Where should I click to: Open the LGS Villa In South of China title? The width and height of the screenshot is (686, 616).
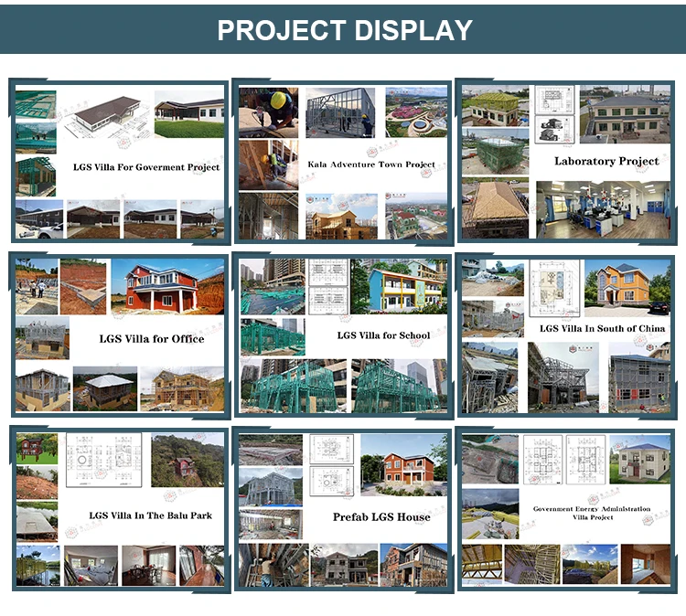click(602, 328)
